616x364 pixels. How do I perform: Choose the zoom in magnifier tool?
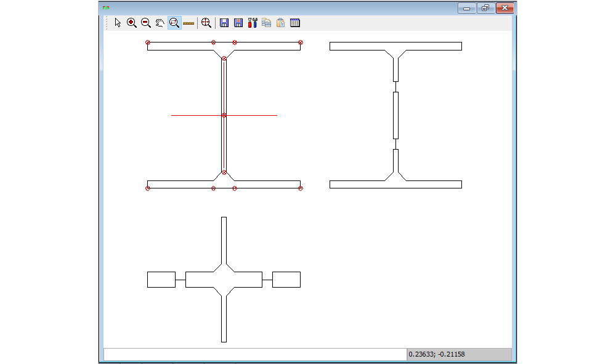coord(132,23)
